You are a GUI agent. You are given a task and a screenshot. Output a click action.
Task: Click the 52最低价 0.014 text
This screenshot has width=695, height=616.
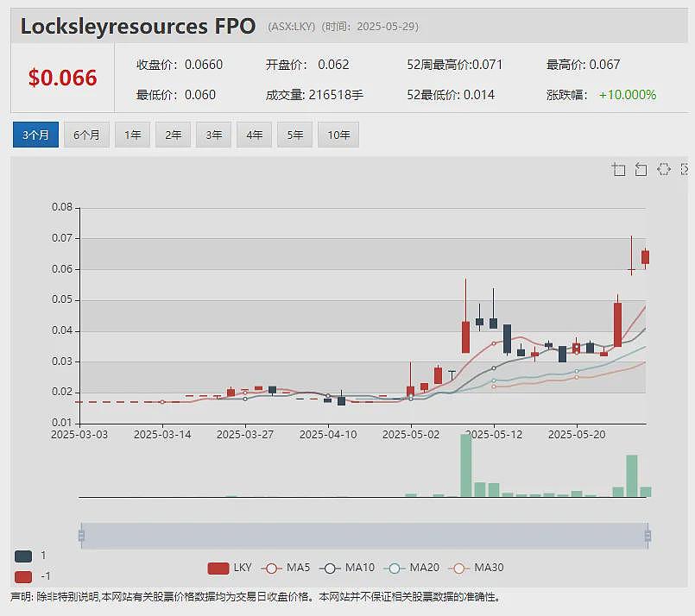click(x=451, y=95)
